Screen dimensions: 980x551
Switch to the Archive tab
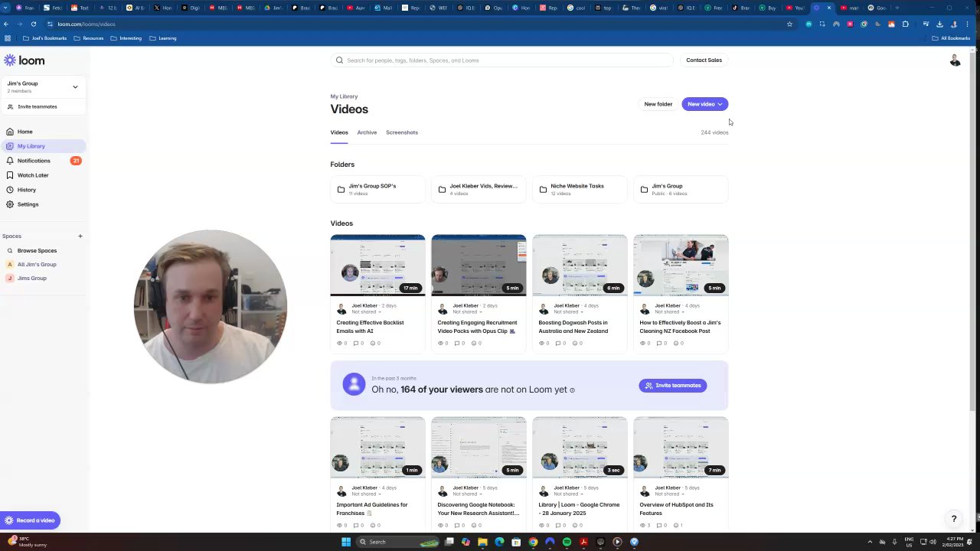click(x=367, y=132)
